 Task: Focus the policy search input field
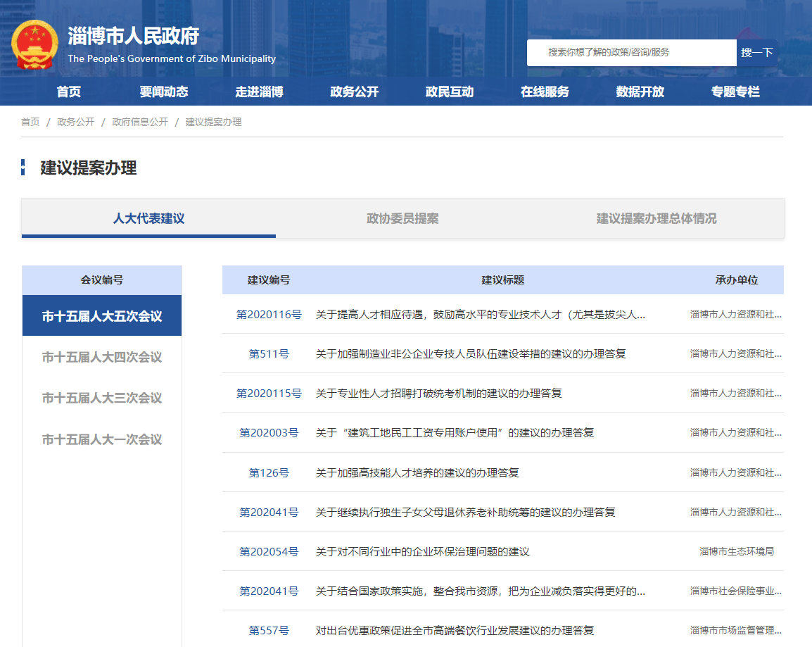(631, 53)
